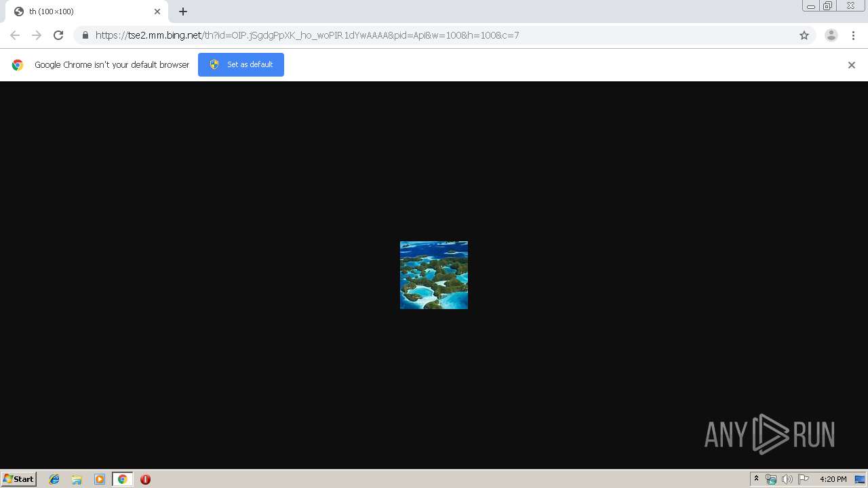Viewport: 868px width, 488px height.
Task: Click the red Opera taskbar icon
Action: pyautogui.click(x=145, y=479)
